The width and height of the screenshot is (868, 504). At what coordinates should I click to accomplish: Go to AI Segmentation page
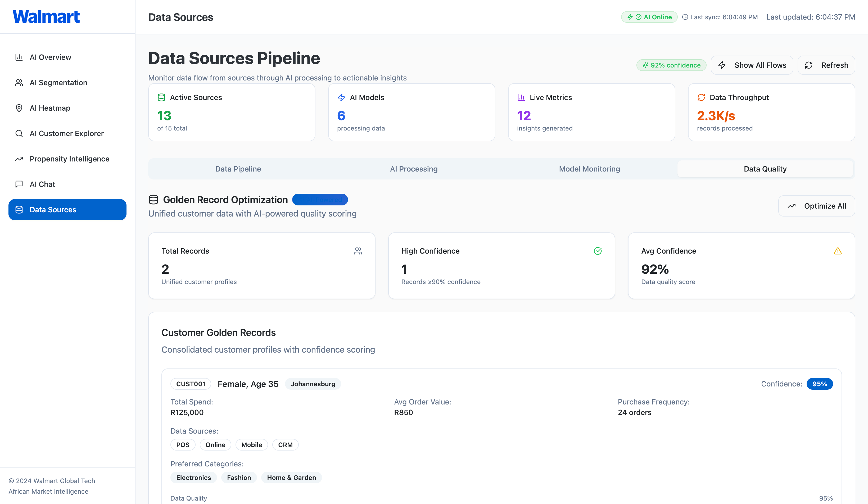(x=67, y=83)
